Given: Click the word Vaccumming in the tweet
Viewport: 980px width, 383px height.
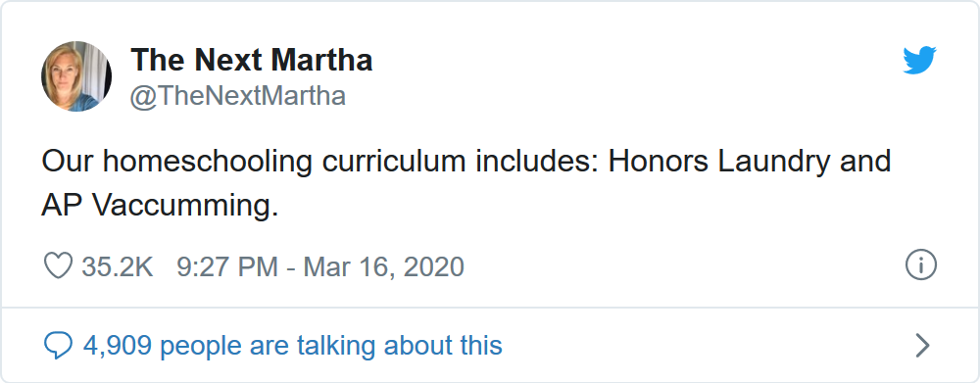Looking at the screenshot, I should pos(185,206).
